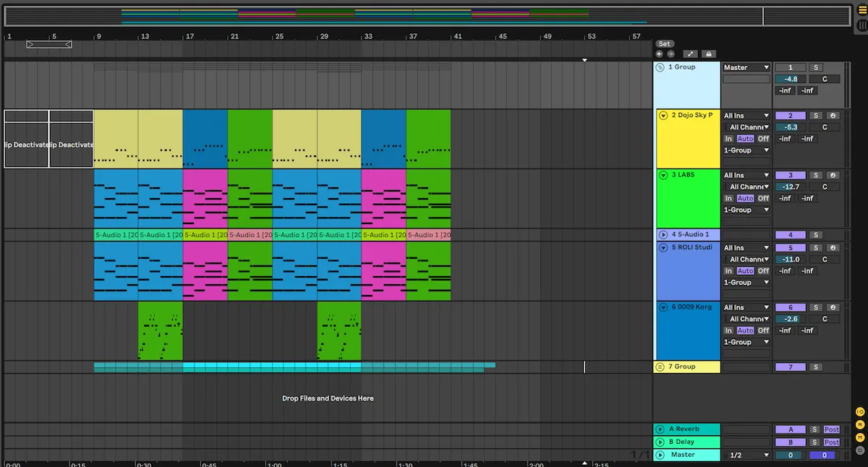Toggle the lock envelopes icon
Screen dimensions: 868x467
click(708, 53)
